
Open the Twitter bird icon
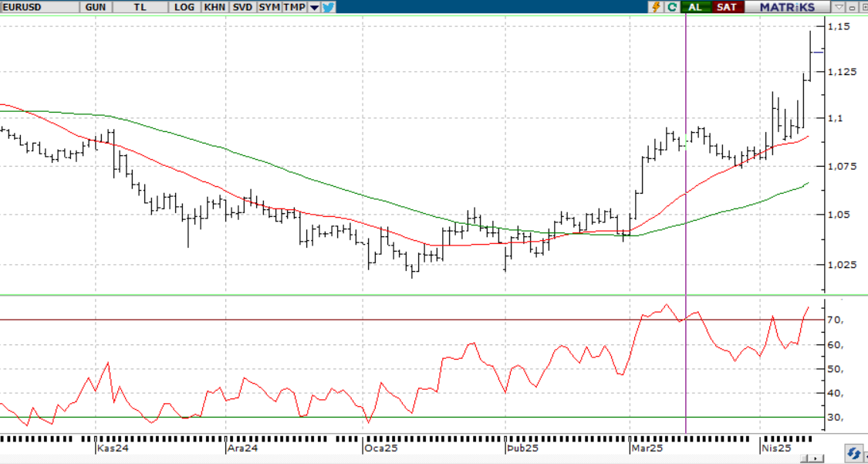click(x=328, y=7)
